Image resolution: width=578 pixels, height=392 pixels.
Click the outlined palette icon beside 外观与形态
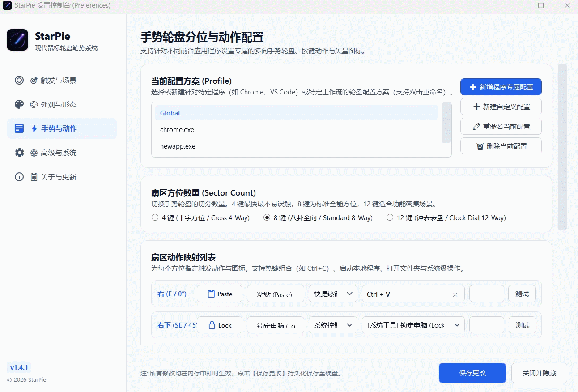(x=34, y=105)
